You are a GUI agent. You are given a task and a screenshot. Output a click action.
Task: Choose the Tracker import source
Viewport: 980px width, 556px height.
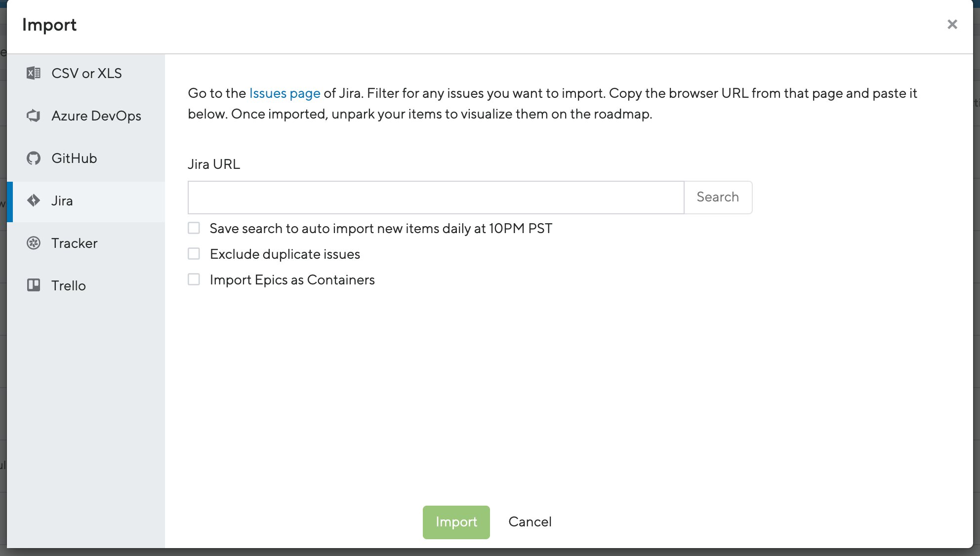pos(75,243)
